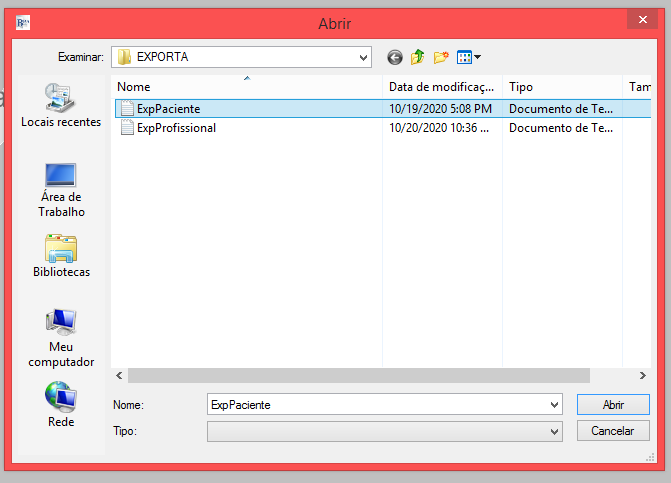Open Rede network location

[61, 406]
